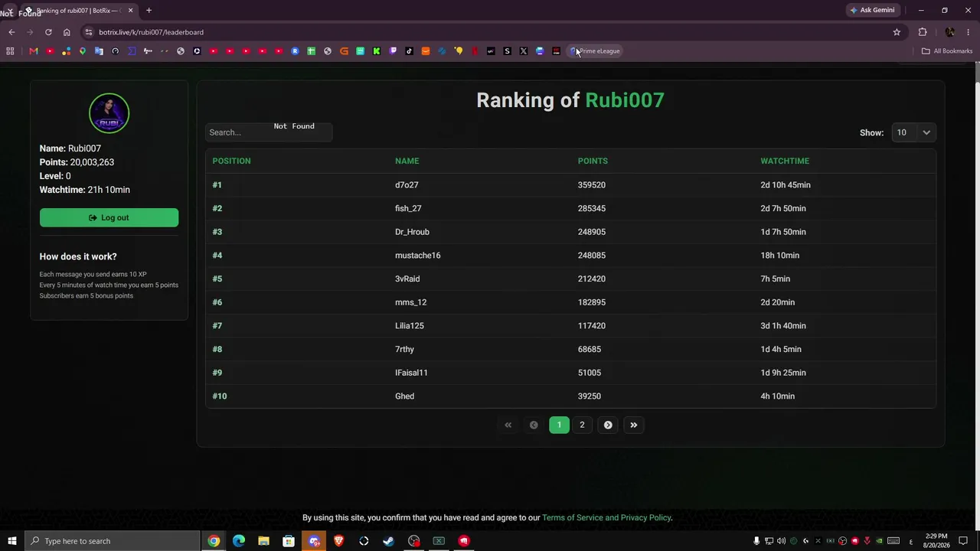The width and height of the screenshot is (980, 551).
Task: Sort by the WATCHTIME column header
Action: click(x=785, y=161)
